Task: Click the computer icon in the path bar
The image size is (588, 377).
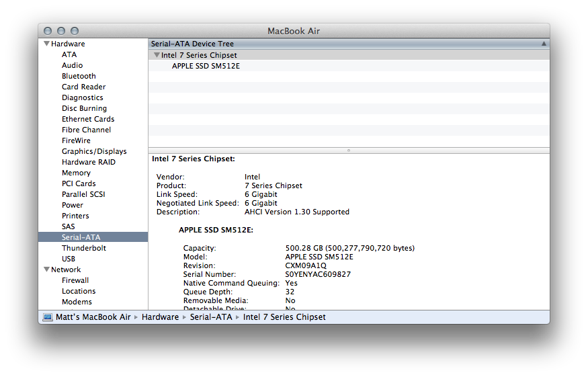Action: point(47,317)
